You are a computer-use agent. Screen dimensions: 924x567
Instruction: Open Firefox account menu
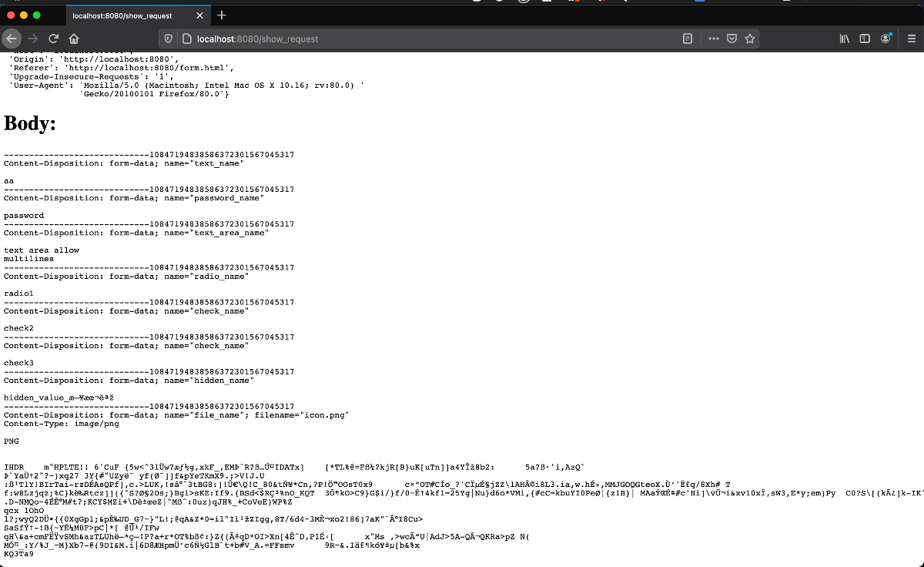click(886, 39)
